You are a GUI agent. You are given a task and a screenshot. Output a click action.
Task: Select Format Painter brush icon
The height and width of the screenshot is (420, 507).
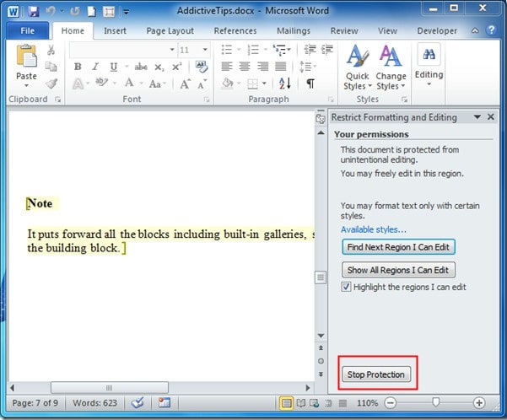click(51, 83)
